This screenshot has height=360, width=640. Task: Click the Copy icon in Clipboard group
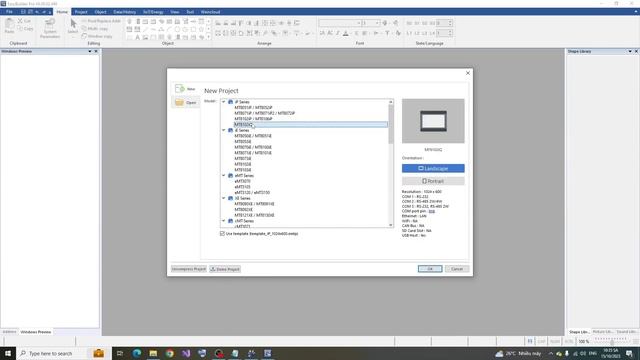click(x=20, y=29)
